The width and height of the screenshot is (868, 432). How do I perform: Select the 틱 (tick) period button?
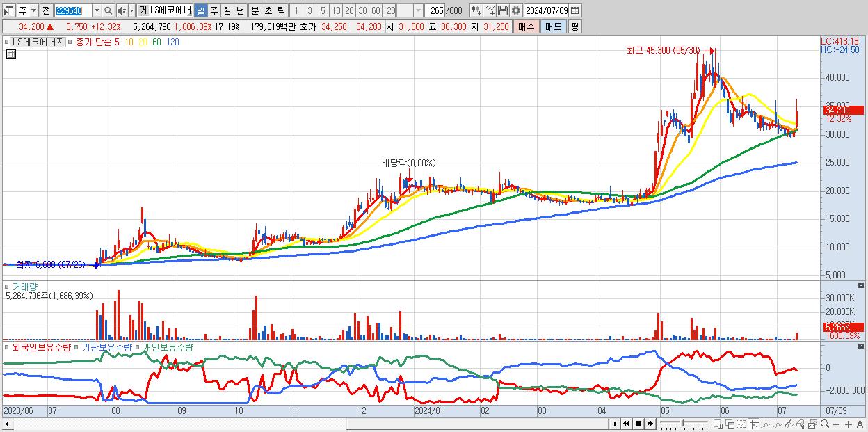[281, 10]
